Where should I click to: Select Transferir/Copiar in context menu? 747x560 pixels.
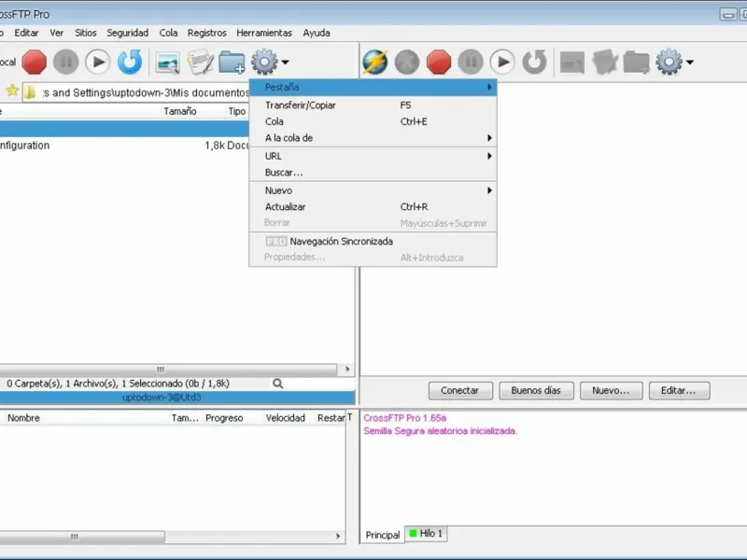click(x=373, y=105)
